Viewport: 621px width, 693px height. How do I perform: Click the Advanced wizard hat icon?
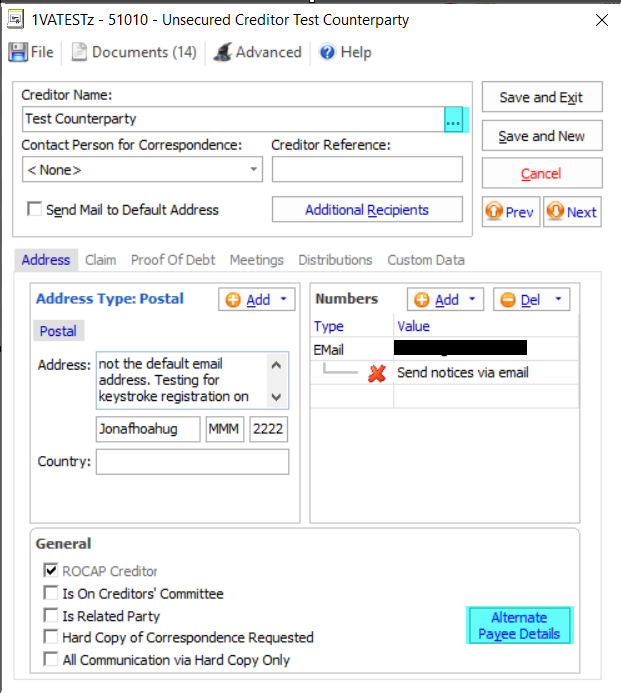pos(221,53)
